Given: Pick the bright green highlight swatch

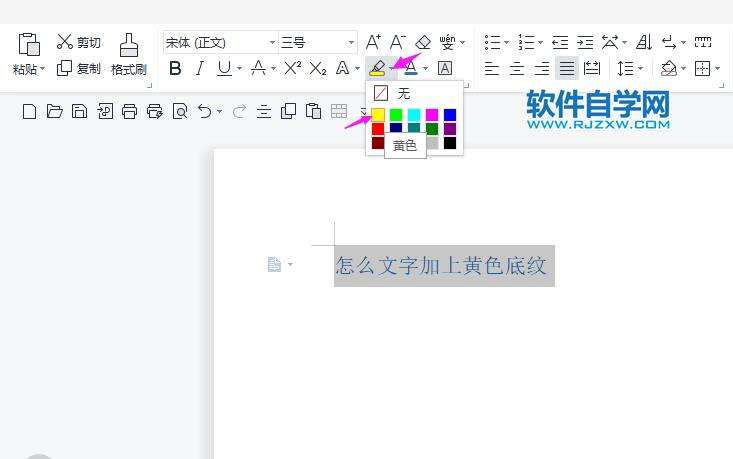Looking at the screenshot, I should [x=396, y=115].
